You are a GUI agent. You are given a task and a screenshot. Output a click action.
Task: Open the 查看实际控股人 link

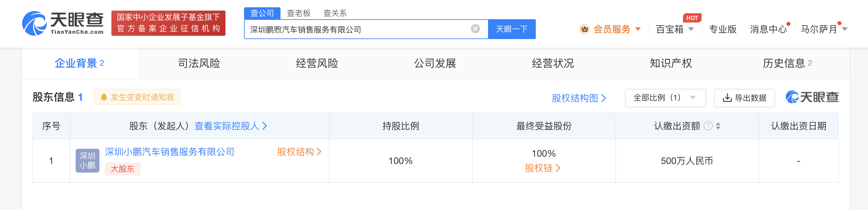coord(231,126)
